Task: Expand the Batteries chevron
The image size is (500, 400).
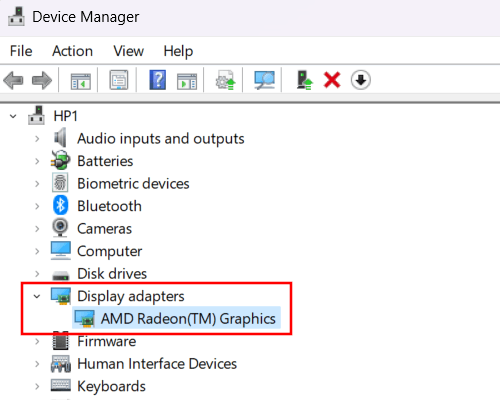Action: (37, 161)
